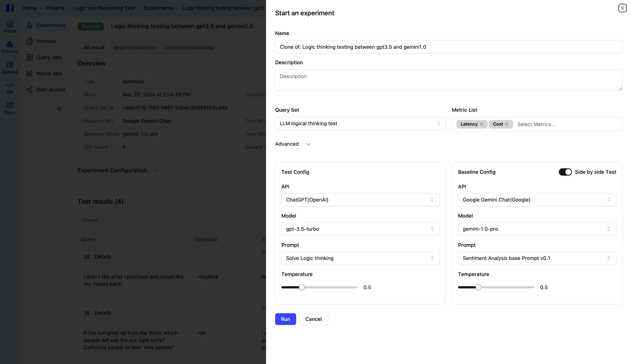The image size is (631, 364).
Task: Collapse the sidebar with double-chevron icon
Action: [59, 109]
